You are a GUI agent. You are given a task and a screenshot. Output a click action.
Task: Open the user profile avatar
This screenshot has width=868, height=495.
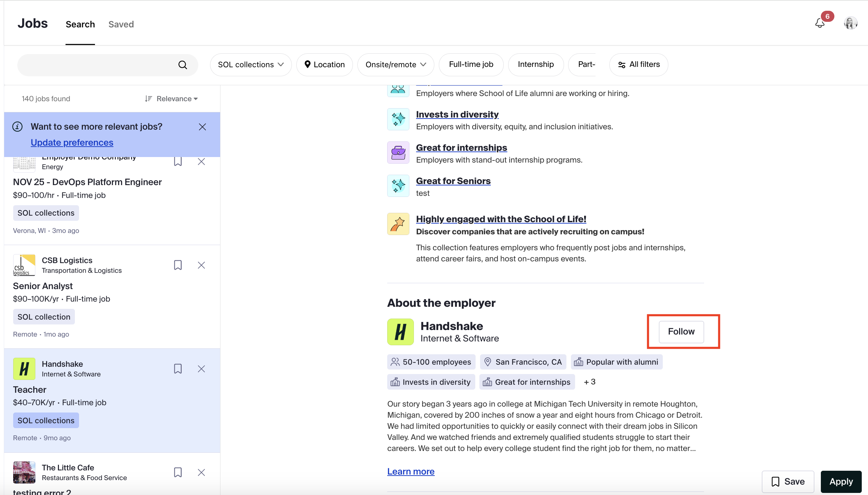tap(851, 23)
